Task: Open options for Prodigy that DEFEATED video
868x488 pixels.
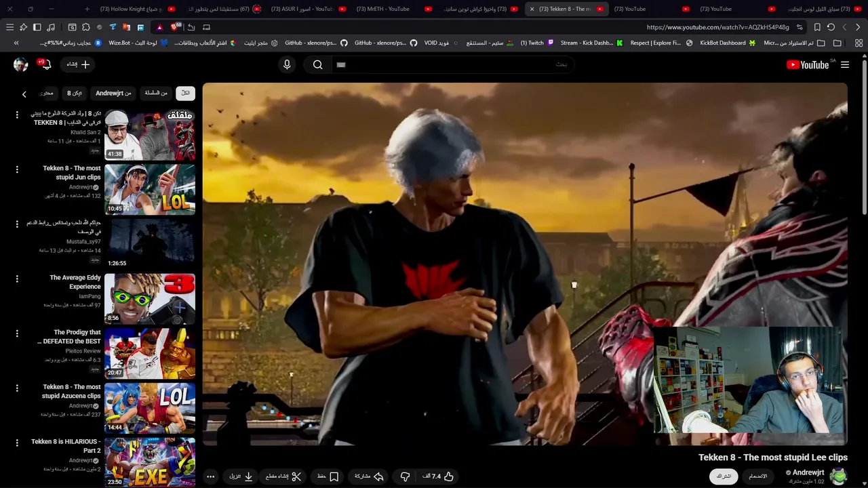Action: click(x=17, y=333)
